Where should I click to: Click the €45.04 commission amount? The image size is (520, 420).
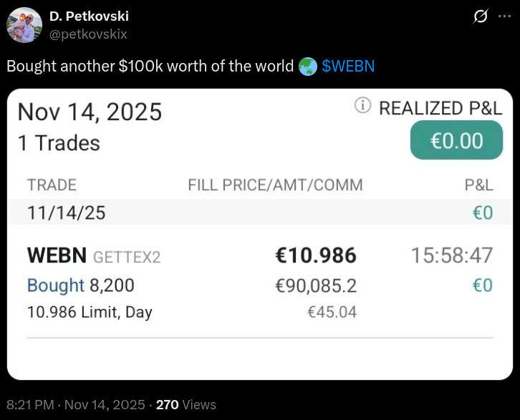tap(332, 312)
